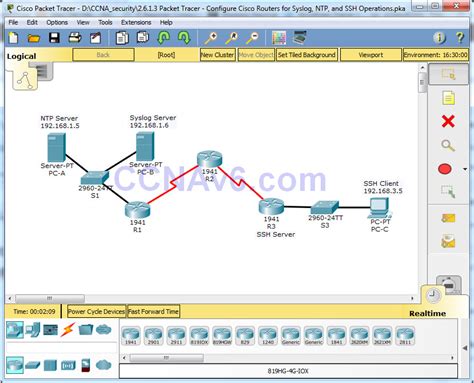Select the SSH Client PC-C in the topology
This screenshot has height=383, width=474.
click(380, 208)
